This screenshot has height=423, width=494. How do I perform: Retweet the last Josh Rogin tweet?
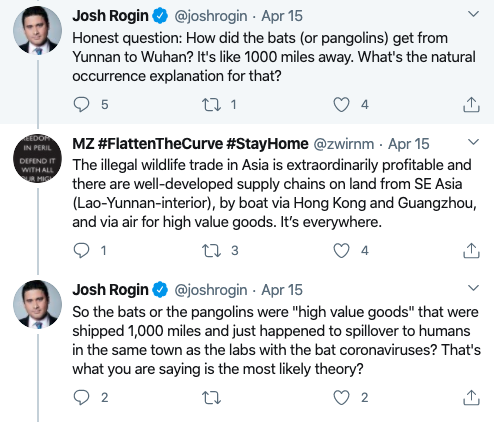pos(211,398)
